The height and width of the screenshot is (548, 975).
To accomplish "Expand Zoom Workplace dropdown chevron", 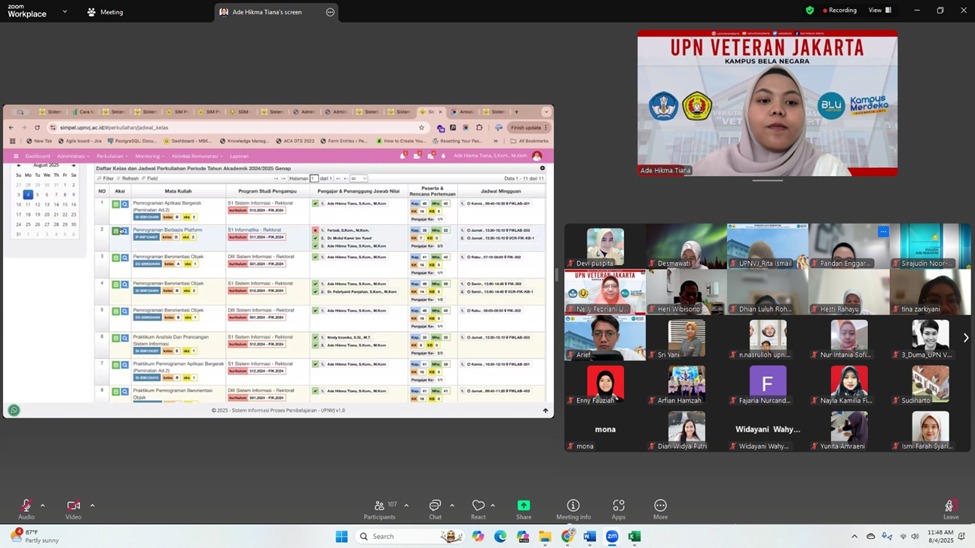I will point(65,12).
